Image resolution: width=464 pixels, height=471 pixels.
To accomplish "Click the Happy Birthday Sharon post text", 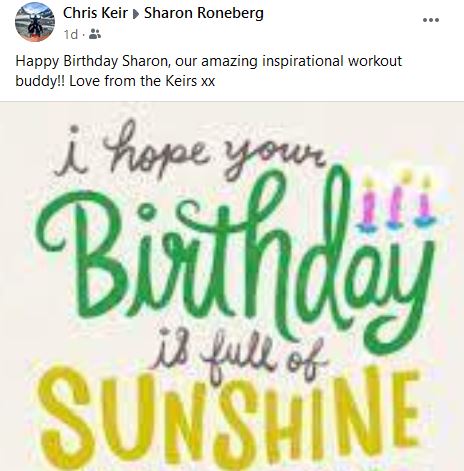I will pyautogui.click(x=209, y=71).
